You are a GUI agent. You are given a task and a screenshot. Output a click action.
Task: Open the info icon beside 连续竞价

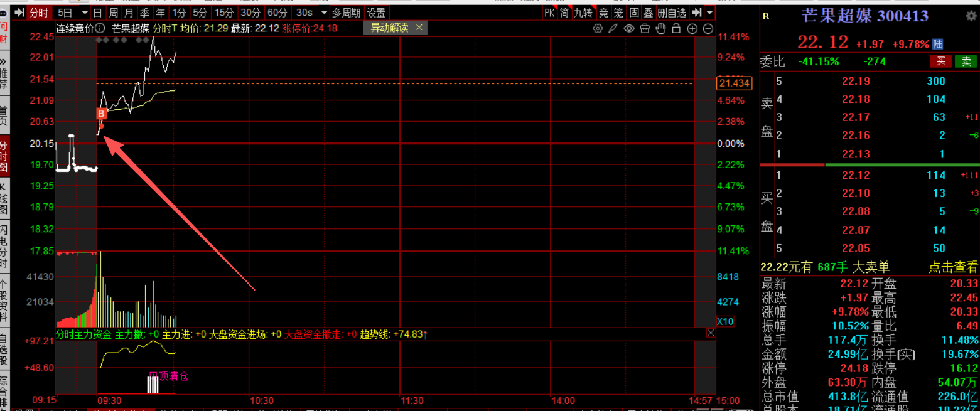click(99, 28)
